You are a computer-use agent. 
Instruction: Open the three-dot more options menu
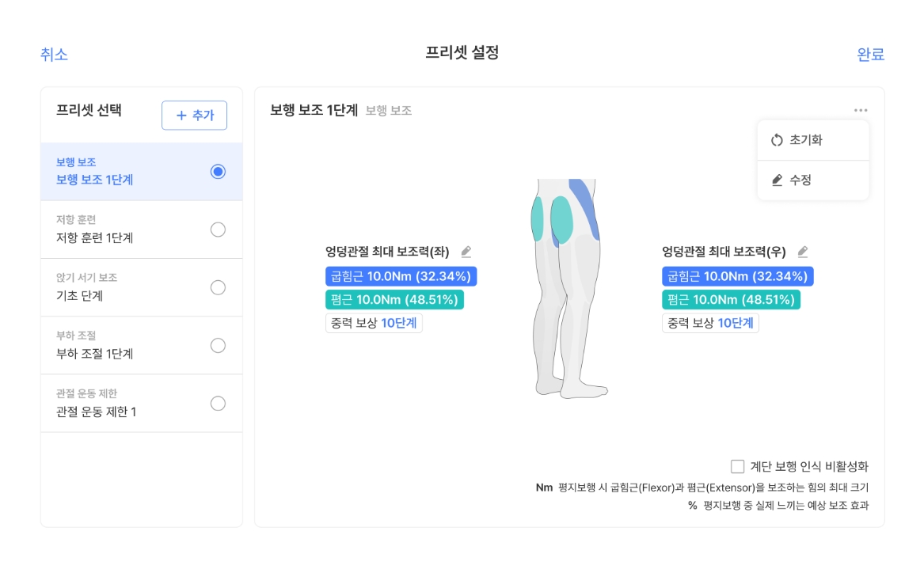click(x=861, y=110)
